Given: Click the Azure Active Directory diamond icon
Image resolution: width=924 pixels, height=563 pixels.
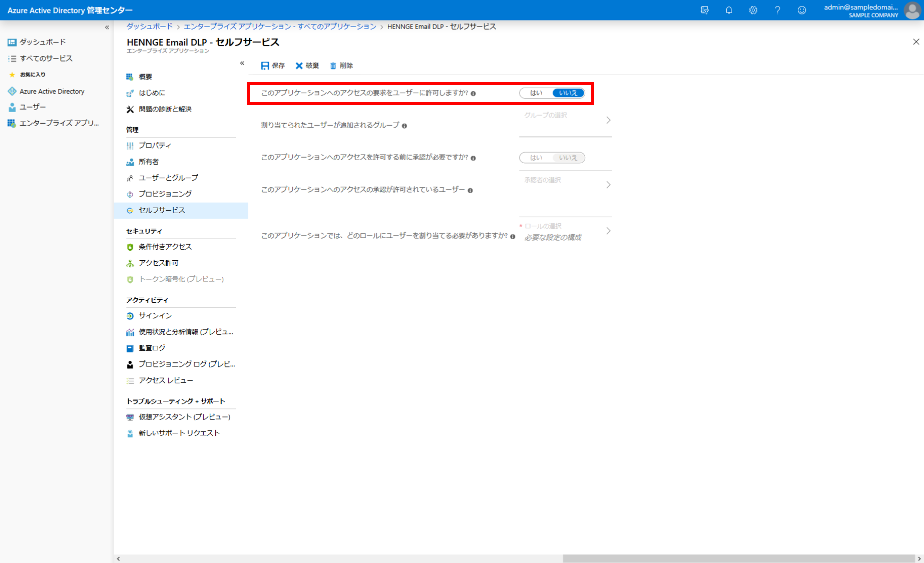Looking at the screenshot, I should coord(12,91).
